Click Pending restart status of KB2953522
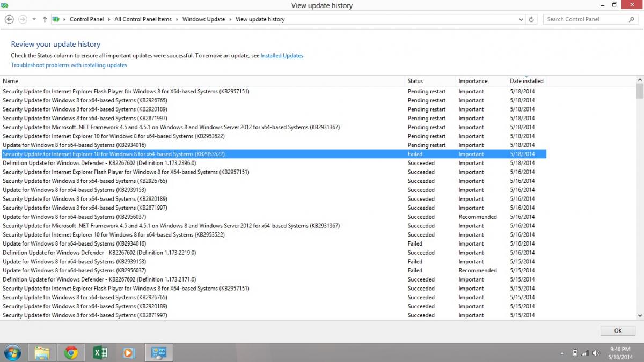644x362 pixels. [427, 136]
